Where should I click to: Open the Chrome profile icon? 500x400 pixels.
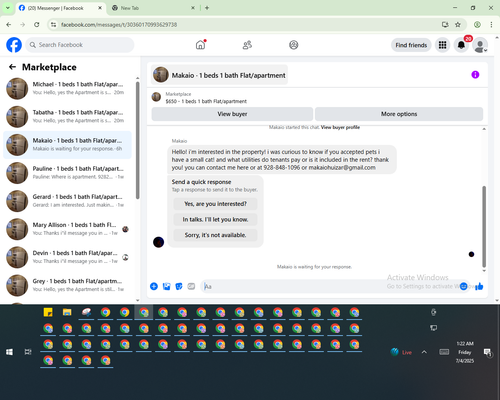point(477,24)
